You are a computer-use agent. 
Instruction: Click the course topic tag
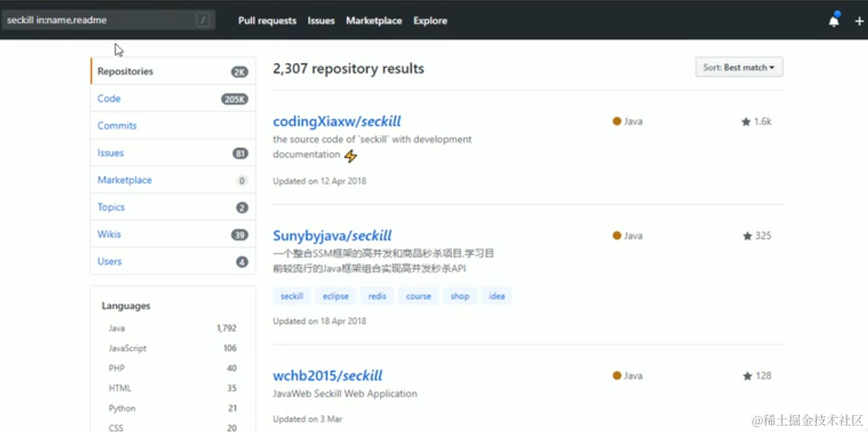(x=418, y=296)
